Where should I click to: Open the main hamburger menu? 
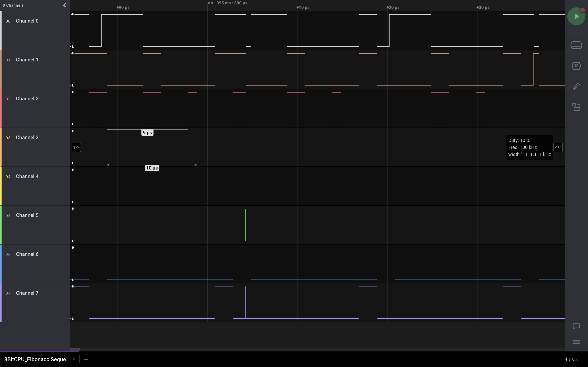576,342
